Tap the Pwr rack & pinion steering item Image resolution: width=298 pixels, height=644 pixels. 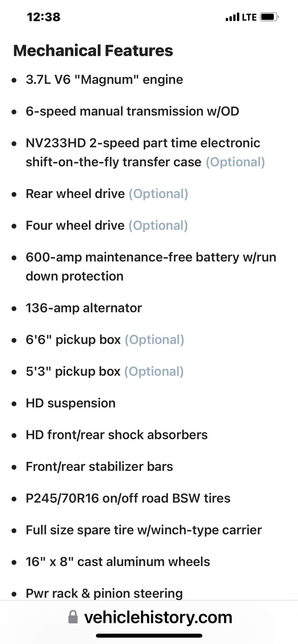point(104,593)
